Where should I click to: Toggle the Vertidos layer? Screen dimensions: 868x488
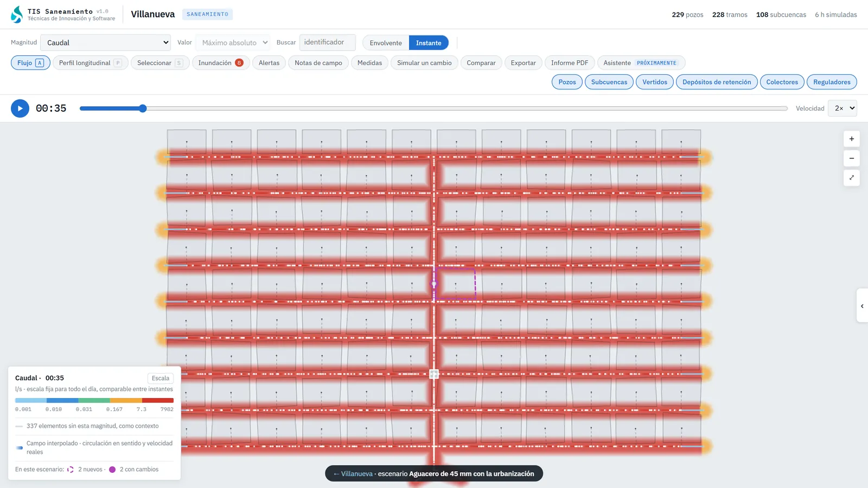(x=655, y=82)
